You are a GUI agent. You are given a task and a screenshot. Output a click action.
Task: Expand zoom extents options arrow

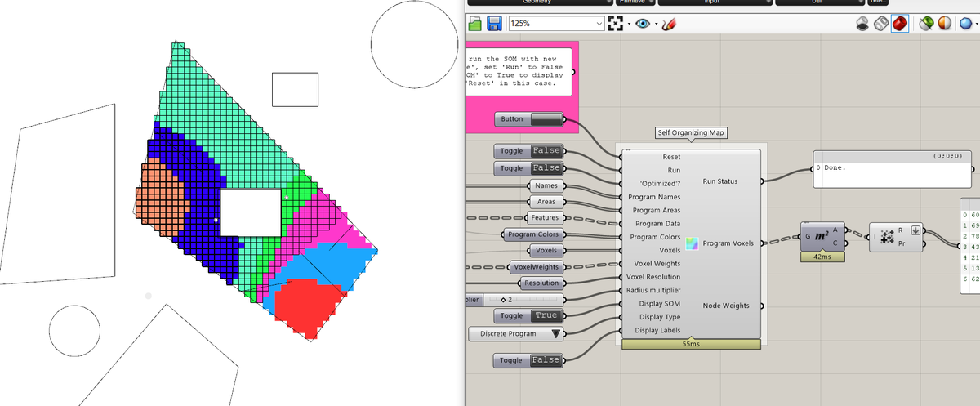(628, 25)
